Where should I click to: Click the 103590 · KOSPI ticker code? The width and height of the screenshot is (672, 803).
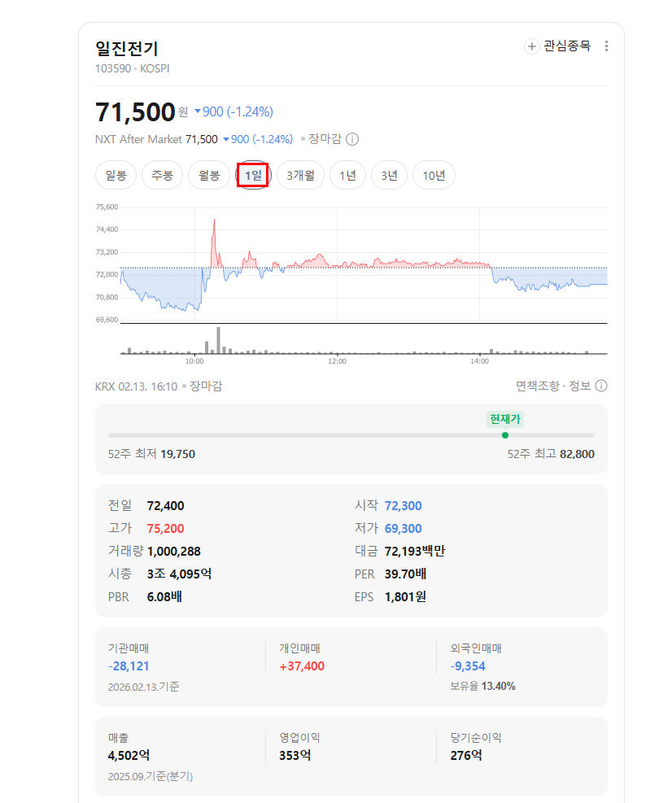pos(132,68)
